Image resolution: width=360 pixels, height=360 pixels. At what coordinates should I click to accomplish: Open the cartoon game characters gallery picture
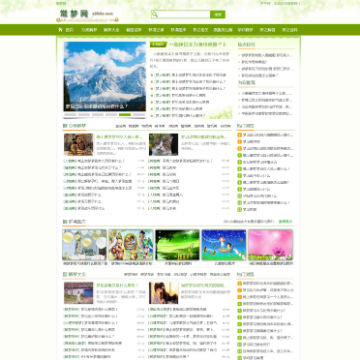coord(131,245)
